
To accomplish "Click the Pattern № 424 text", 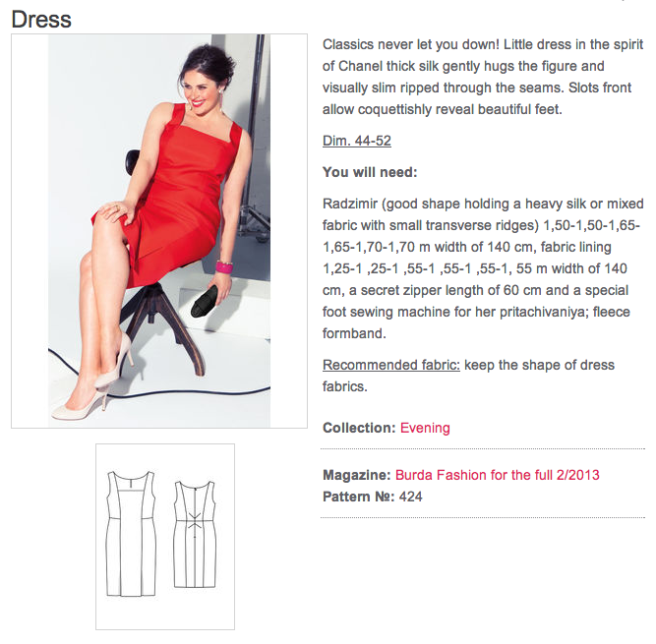I will (373, 497).
